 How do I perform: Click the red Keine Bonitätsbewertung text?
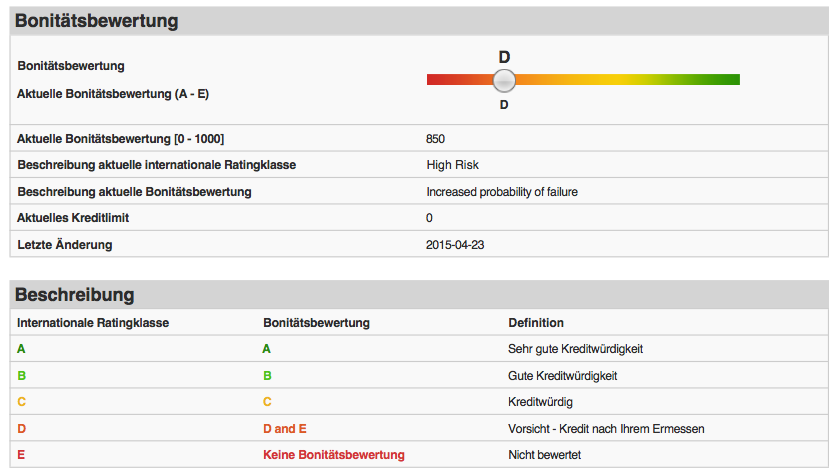click(x=333, y=455)
